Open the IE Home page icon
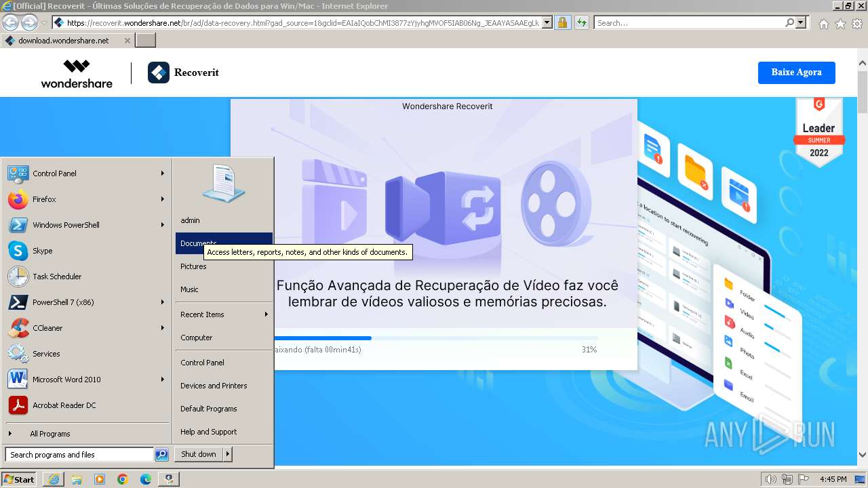Image resolution: width=868 pixels, height=488 pixels. tap(824, 24)
